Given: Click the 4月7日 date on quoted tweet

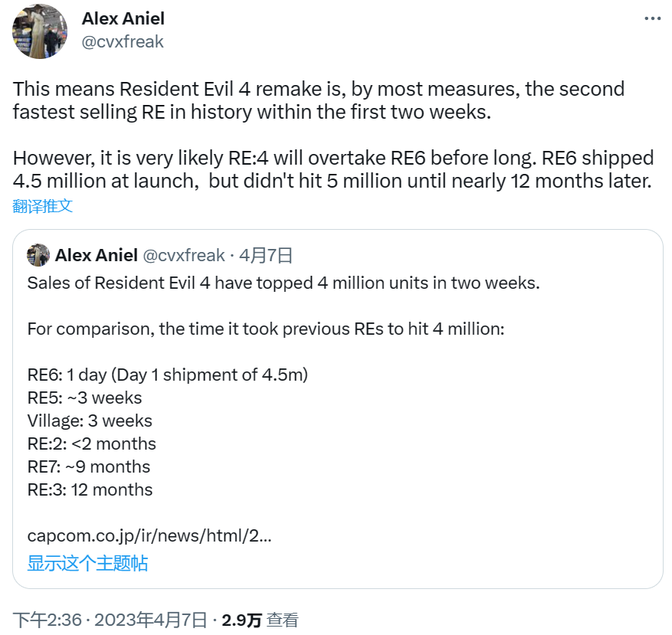Looking at the screenshot, I should pos(266,255).
